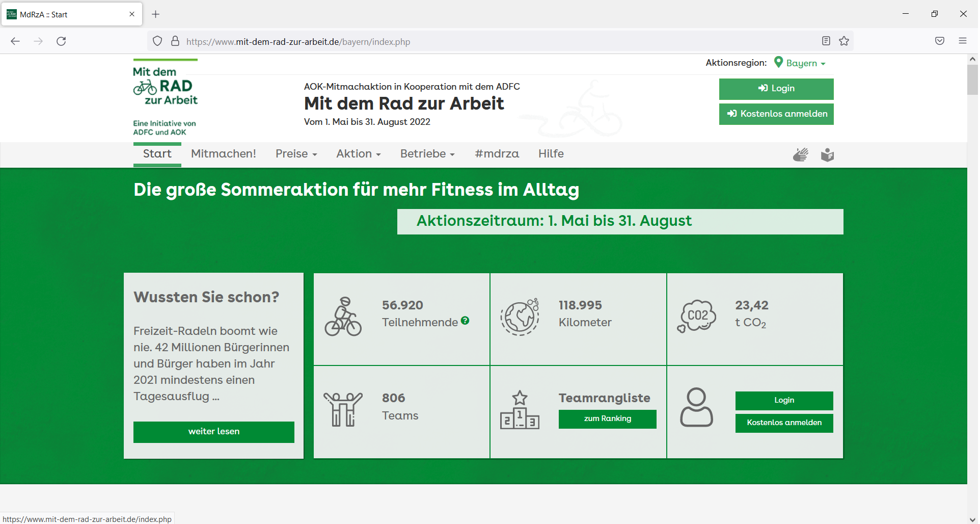This screenshot has height=524, width=980.
Task: Click the question mark beside Teilnehmende count
Action: pyautogui.click(x=466, y=320)
